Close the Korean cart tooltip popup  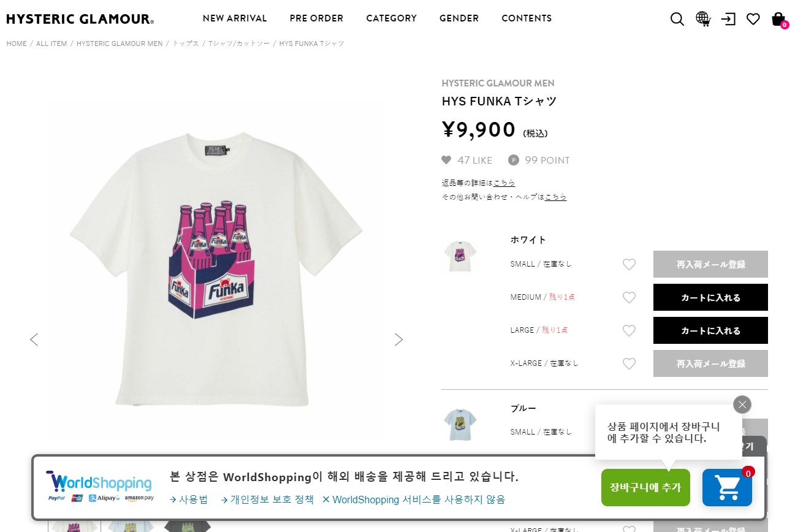pyautogui.click(x=742, y=405)
